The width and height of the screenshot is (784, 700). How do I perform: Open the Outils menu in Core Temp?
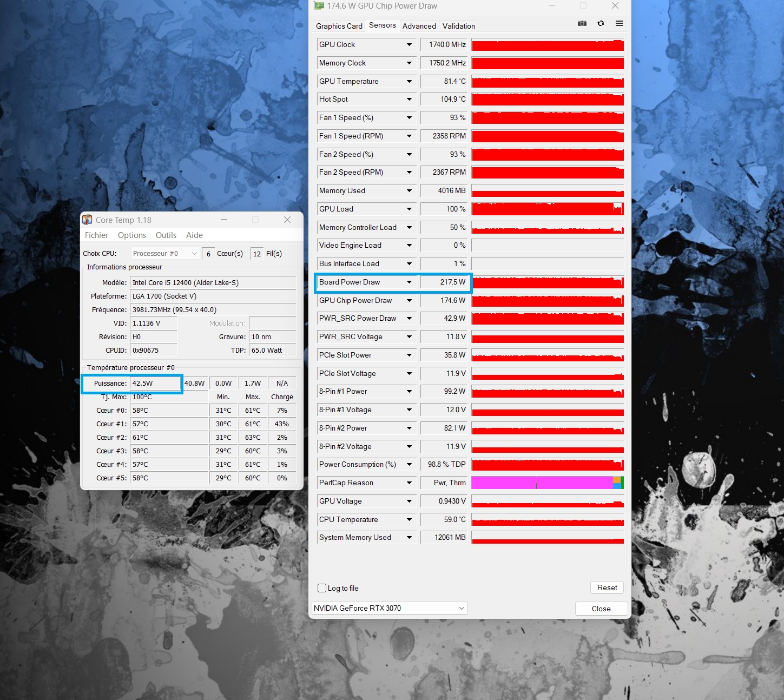click(166, 235)
